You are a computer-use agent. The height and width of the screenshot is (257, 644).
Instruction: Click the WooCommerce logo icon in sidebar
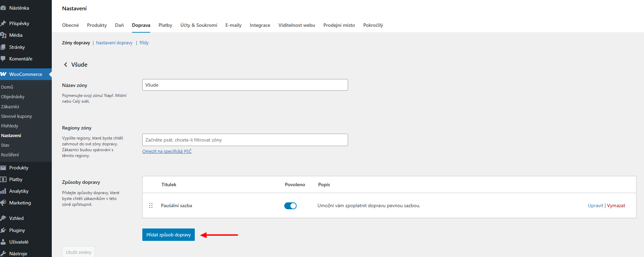coord(3,74)
